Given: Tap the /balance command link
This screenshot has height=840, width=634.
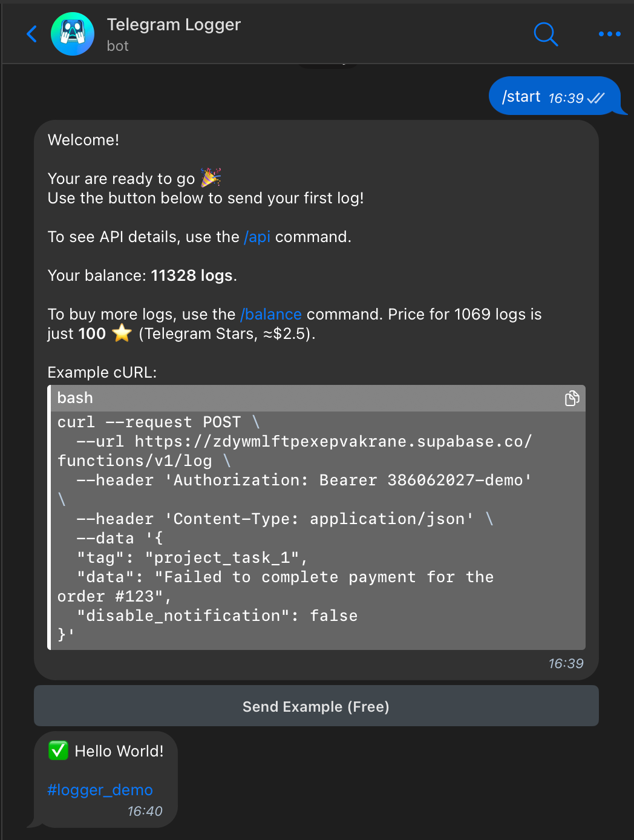Looking at the screenshot, I should tap(271, 314).
